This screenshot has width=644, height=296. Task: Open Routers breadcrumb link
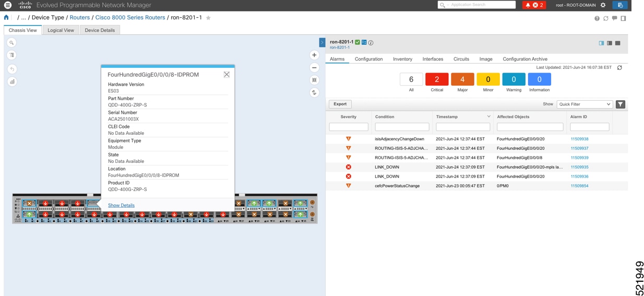(80, 18)
